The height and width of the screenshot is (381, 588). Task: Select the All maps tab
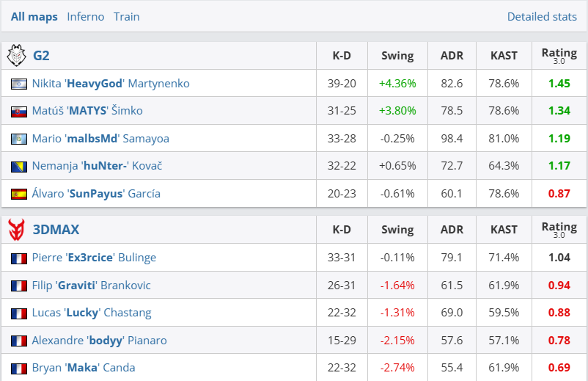(x=34, y=16)
